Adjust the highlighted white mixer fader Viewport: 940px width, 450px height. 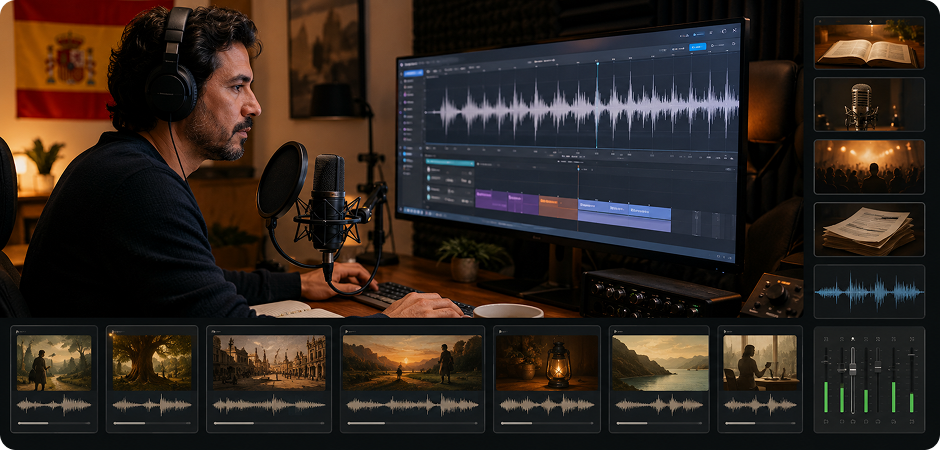pos(853,370)
